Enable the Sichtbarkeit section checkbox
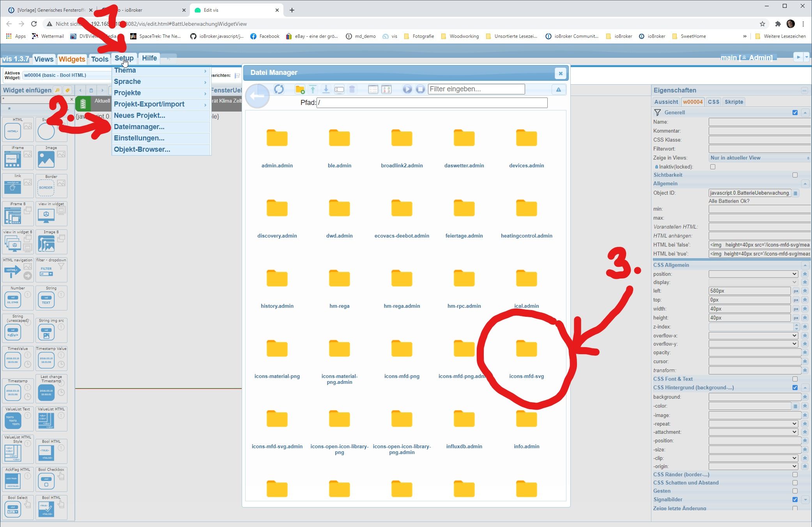812x527 pixels. tap(795, 175)
